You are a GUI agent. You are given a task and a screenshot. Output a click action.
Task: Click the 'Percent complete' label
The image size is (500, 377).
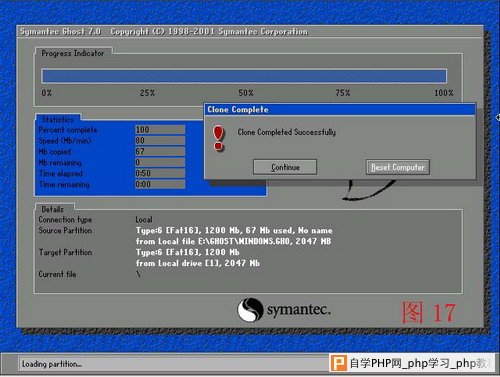tap(68, 130)
